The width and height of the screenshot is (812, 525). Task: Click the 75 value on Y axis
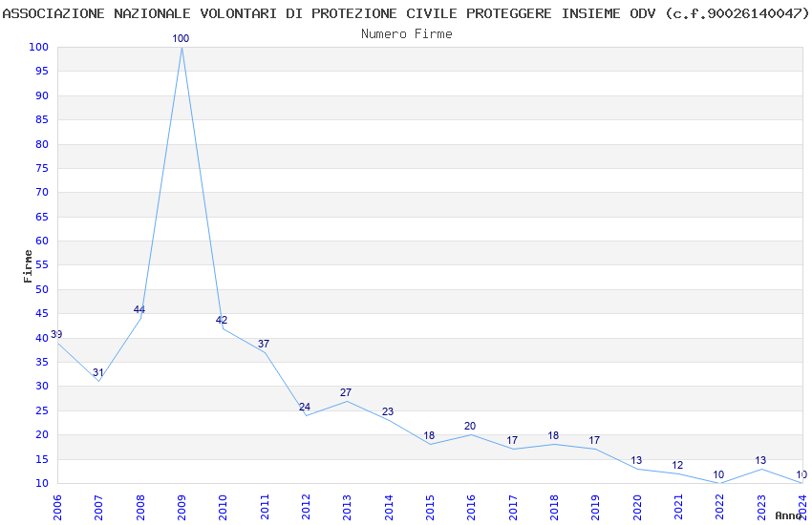pyautogui.click(x=42, y=168)
